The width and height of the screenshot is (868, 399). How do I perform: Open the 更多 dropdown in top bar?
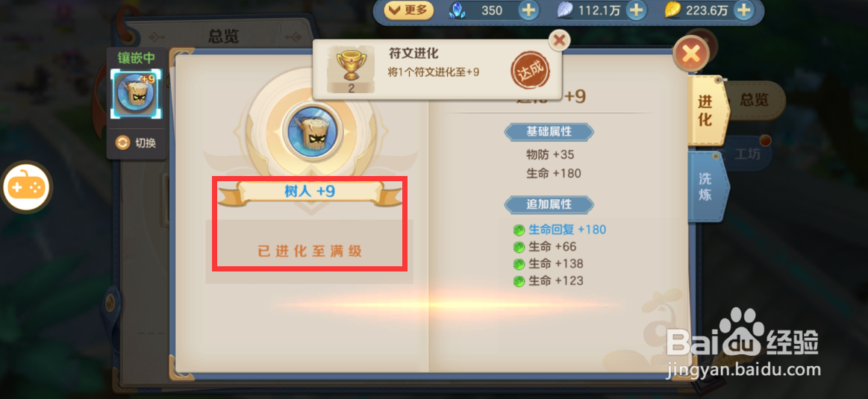[408, 10]
